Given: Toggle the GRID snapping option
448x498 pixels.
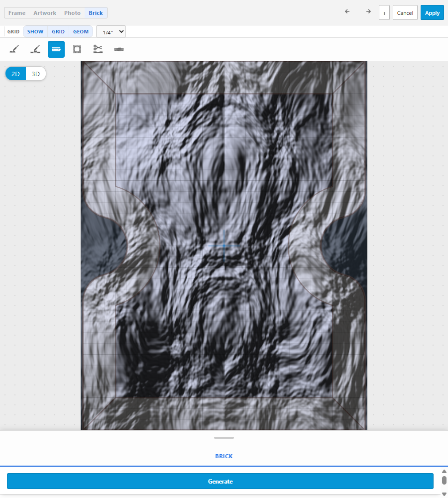Looking at the screenshot, I should point(58,31).
